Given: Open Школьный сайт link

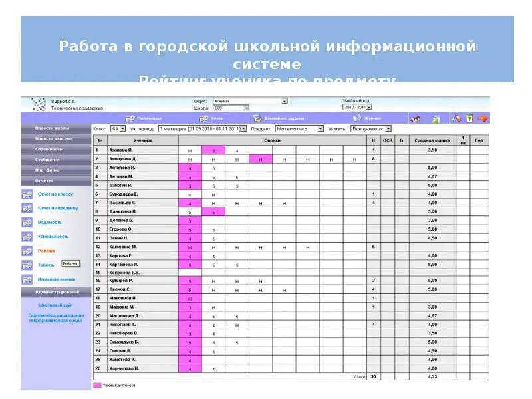Looking at the screenshot, I should [x=56, y=305].
